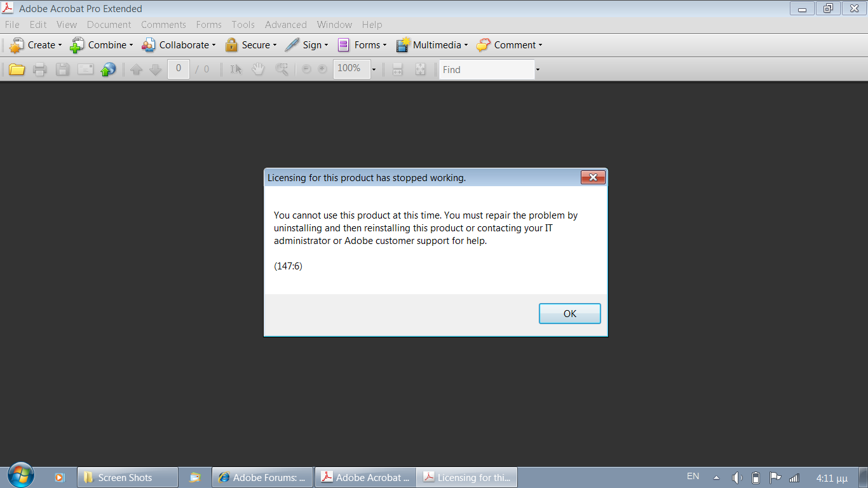Open the Edit menu
The height and width of the screenshot is (488, 868).
(38, 25)
